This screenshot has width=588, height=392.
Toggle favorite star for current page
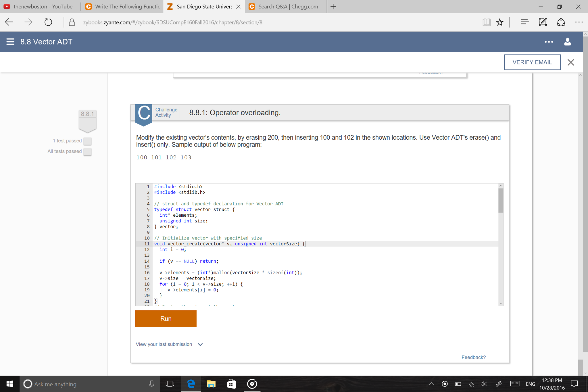(x=500, y=22)
